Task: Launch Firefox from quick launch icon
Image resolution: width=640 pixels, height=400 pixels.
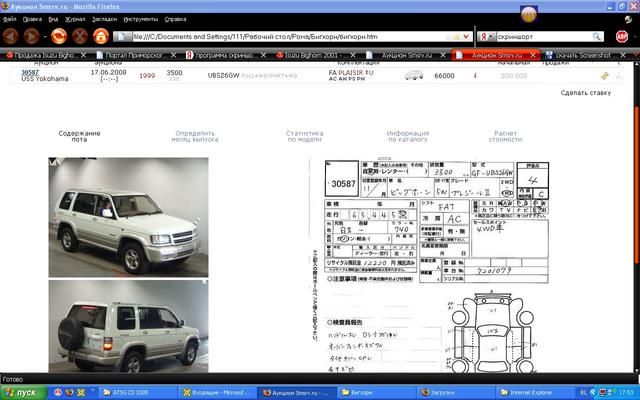Action: (x=69, y=393)
